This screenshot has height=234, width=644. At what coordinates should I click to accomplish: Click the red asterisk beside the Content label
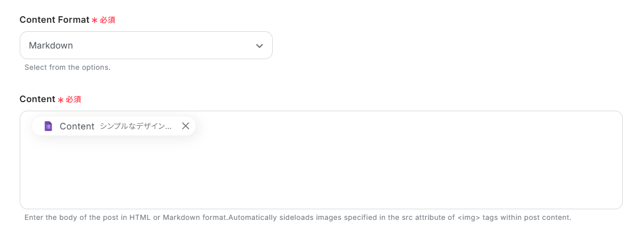pyautogui.click(x=61, y=100)
